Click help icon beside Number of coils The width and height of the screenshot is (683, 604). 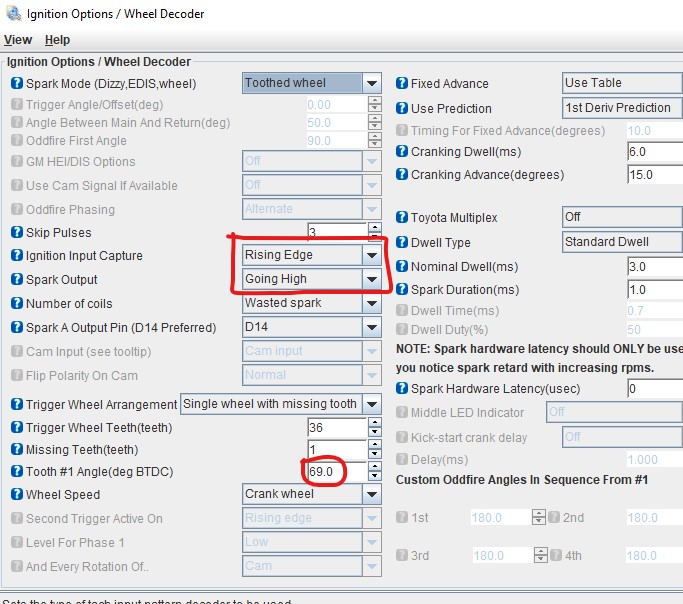pyautogui.click(x=17, y=304)
